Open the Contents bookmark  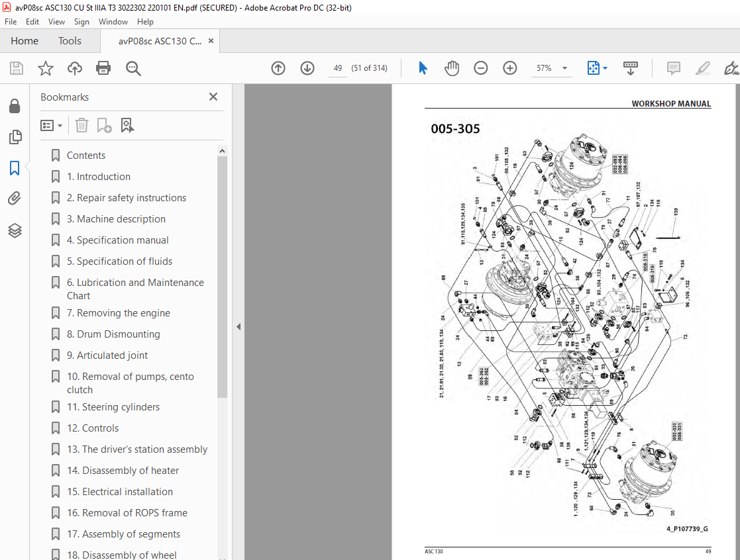point(86,156)
